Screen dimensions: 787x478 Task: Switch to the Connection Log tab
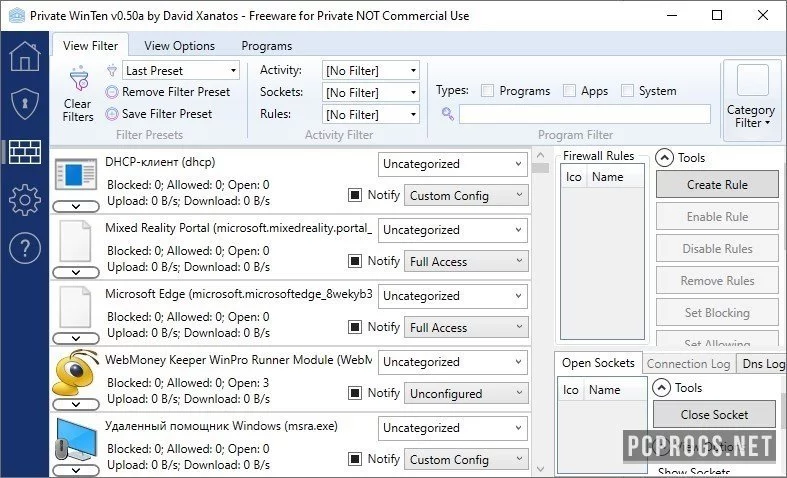point(689,364)
